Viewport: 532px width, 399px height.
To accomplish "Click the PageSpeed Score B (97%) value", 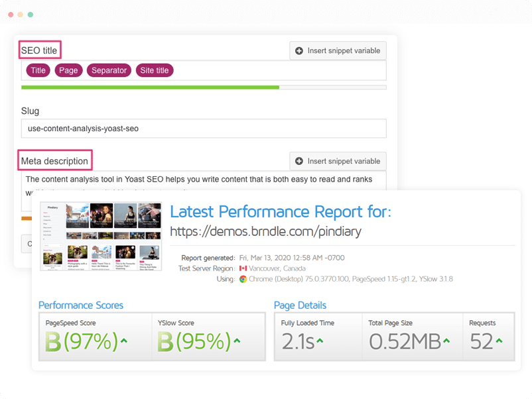I will [x=82, y=341].
